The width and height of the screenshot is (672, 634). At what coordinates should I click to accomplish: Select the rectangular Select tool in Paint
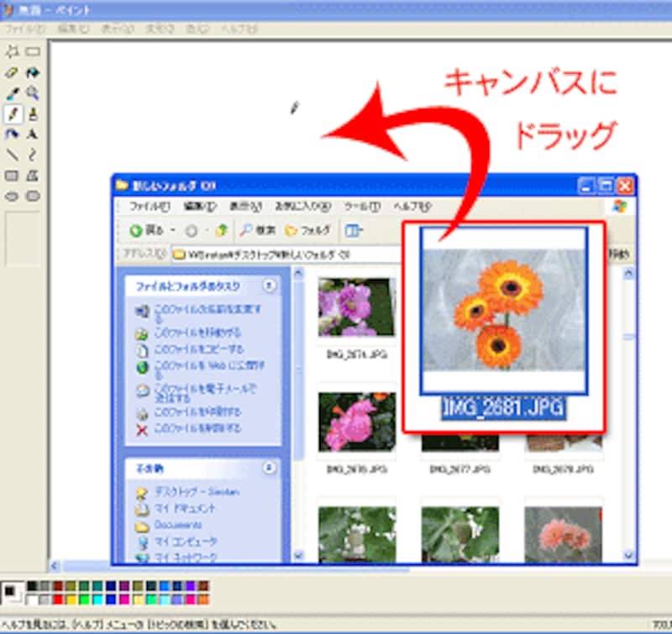(33, 52)
